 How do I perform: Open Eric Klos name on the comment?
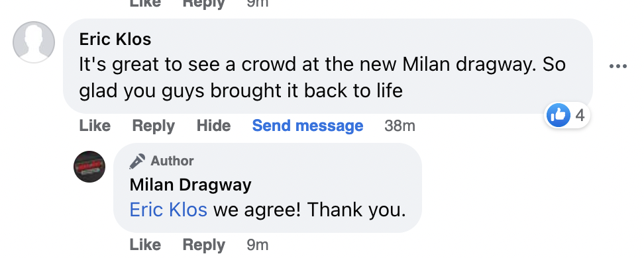click(x=115, y=40)
